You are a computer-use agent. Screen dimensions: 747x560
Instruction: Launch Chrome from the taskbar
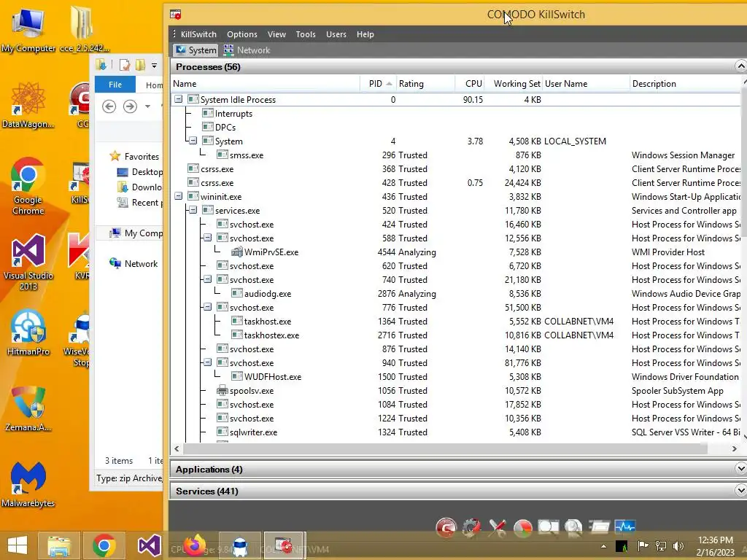(104, 545)
